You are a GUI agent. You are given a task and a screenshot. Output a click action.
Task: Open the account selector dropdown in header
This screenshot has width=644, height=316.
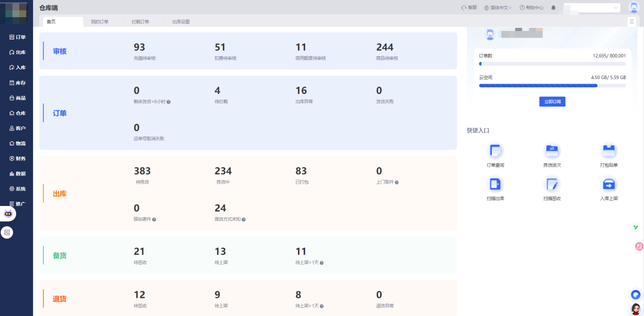(592, 8)
